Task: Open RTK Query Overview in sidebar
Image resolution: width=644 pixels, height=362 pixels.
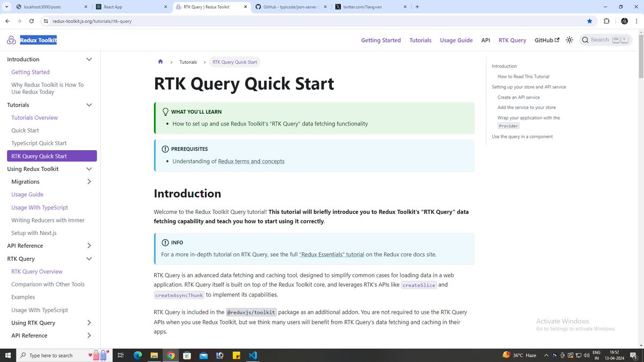Action: click(x=37, y=272)
